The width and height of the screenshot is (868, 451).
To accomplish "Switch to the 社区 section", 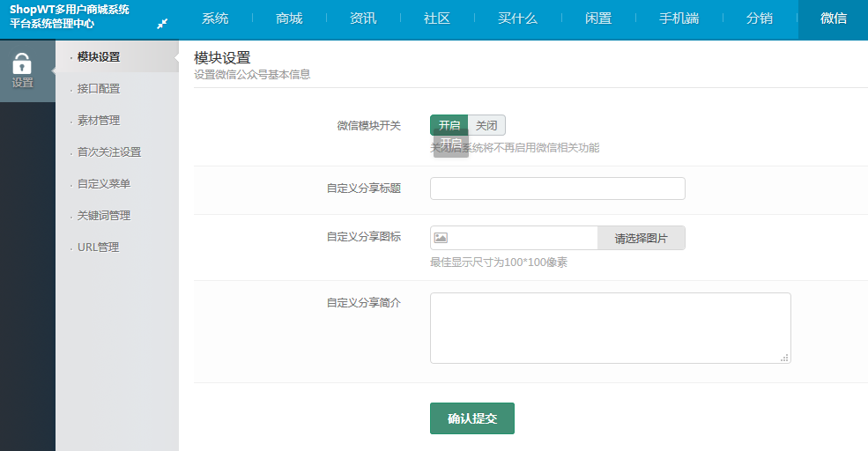I will coord(437,18).
